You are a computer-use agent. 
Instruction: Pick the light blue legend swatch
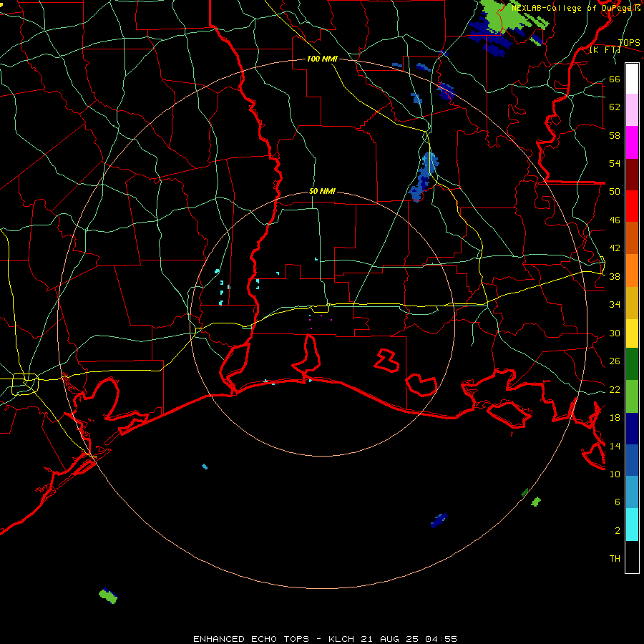click(x=632, y=492)
